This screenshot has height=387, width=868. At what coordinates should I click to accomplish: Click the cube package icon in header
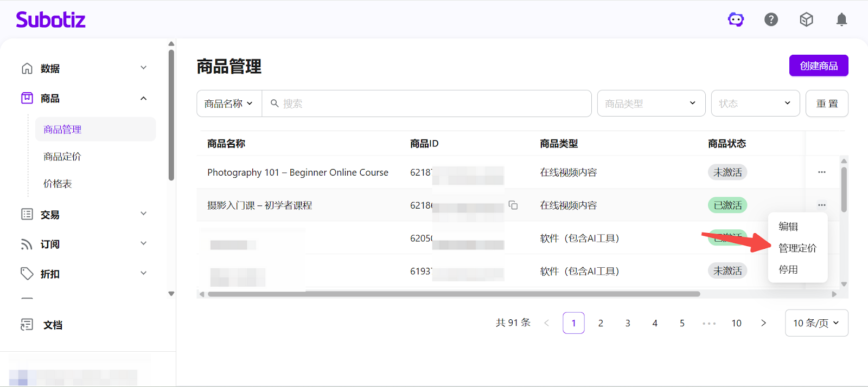coord(806,20)
